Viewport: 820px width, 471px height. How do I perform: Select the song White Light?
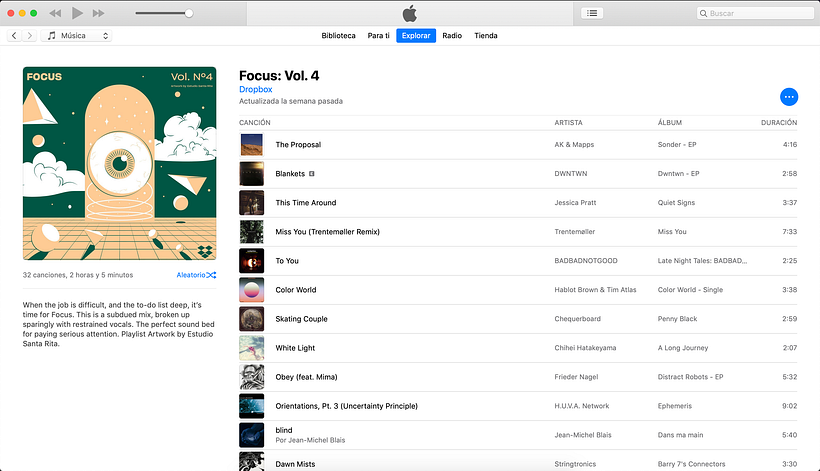295,348
